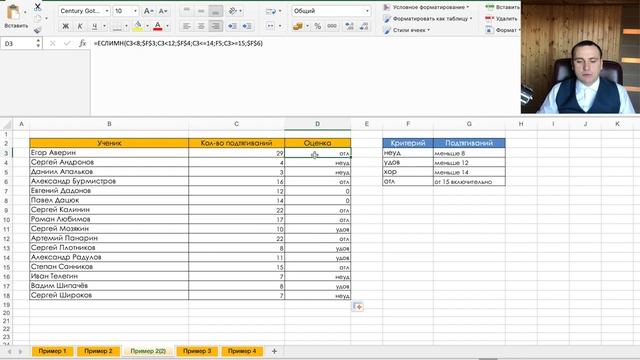Click the decrease decimal places icon
The width and height of the screenshot is (640, 360).
point(364,26)
